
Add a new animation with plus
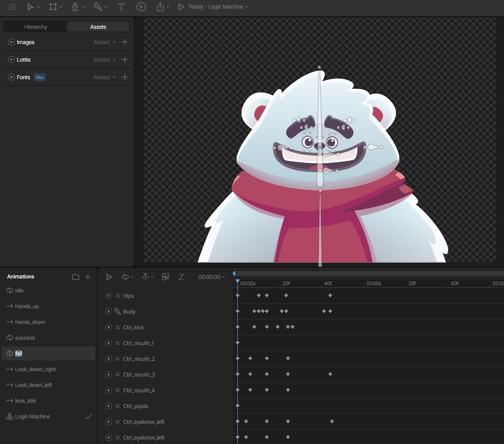[x=88, y=277]
